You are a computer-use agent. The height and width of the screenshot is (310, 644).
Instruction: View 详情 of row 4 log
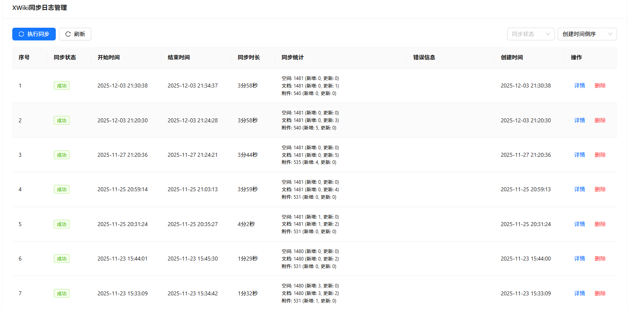click(580, 189)
